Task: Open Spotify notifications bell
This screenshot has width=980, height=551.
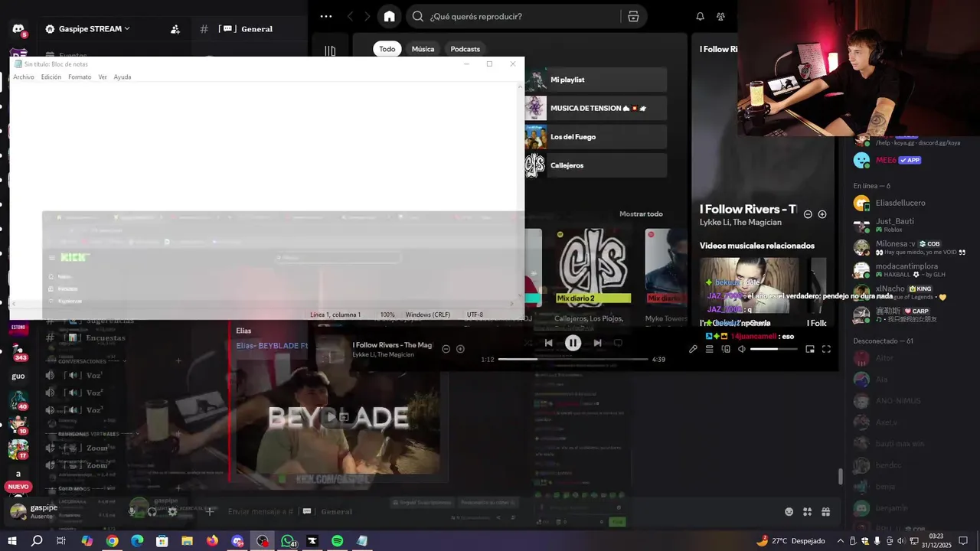Action: coord(700,16)
